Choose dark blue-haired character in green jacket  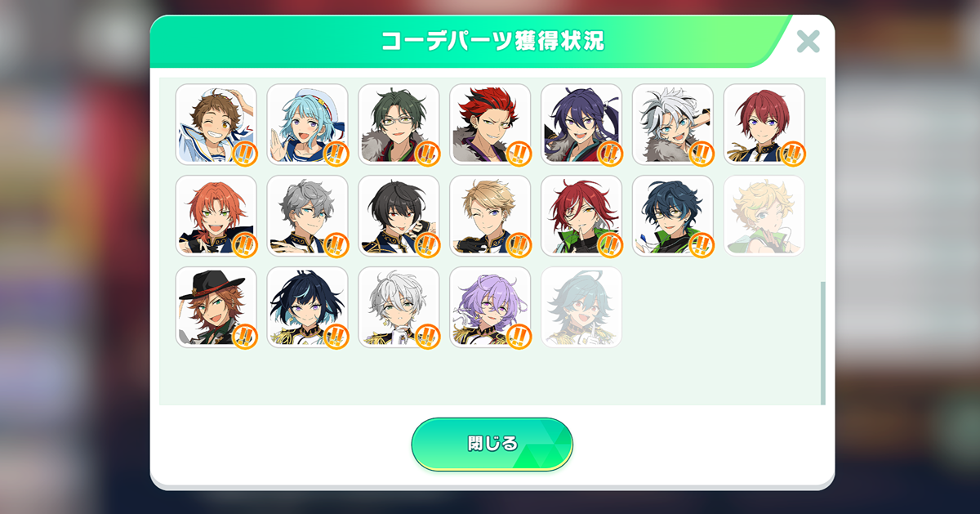click(673, 216)
